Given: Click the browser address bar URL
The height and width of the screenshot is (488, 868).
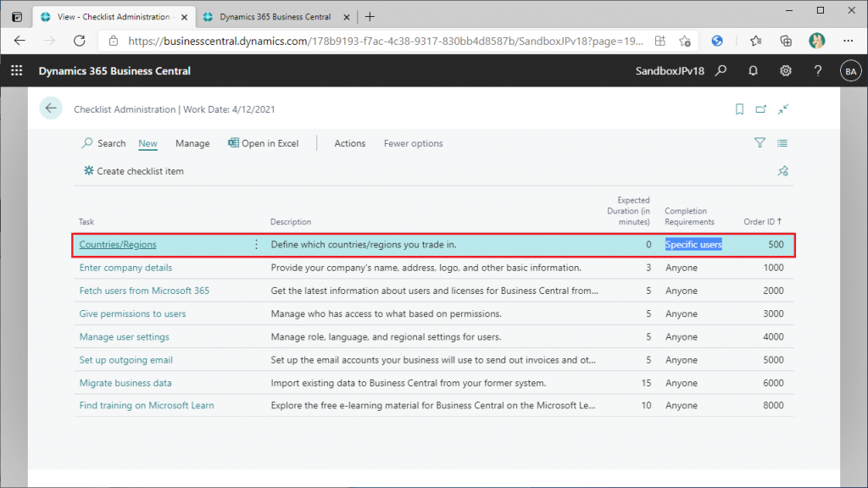Looking at the screenshot, I should pyautogui.click(x=386, y=41).
